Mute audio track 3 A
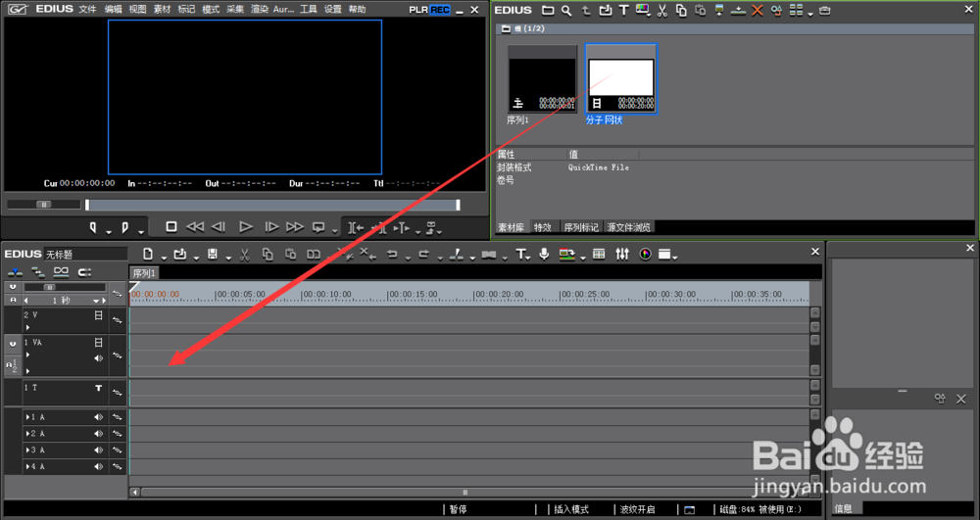The image size is (980, 520). (98, 450)
